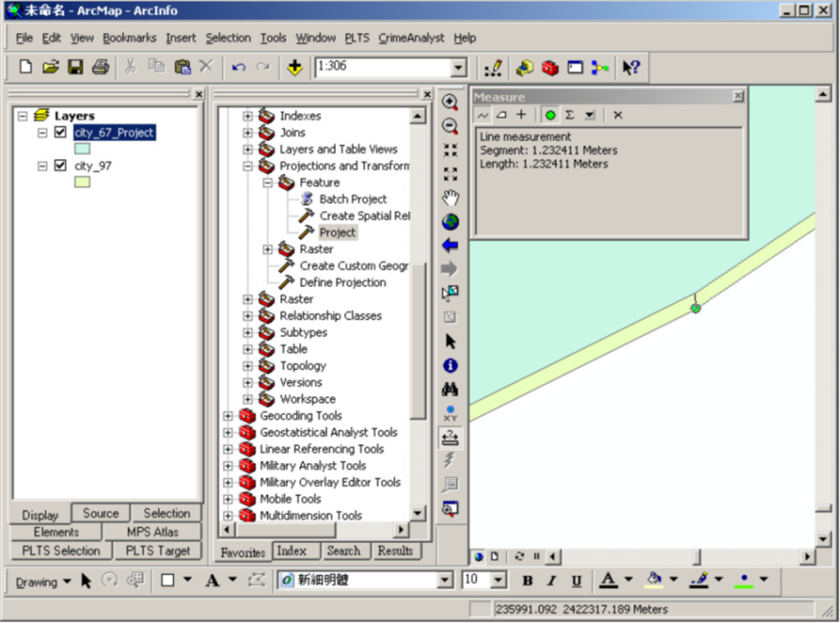Clear measurements with the X icon
This screenshot has height=623, width=840.
618,115
